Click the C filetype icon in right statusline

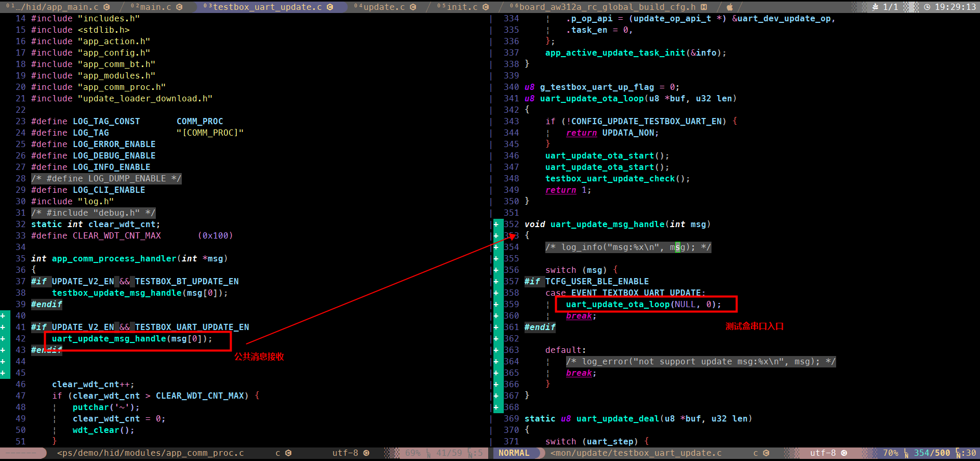(766, 453)
